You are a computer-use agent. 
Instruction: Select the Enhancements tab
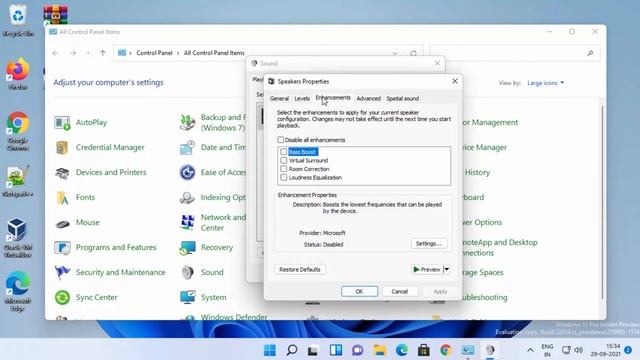(x=333, y=98)
